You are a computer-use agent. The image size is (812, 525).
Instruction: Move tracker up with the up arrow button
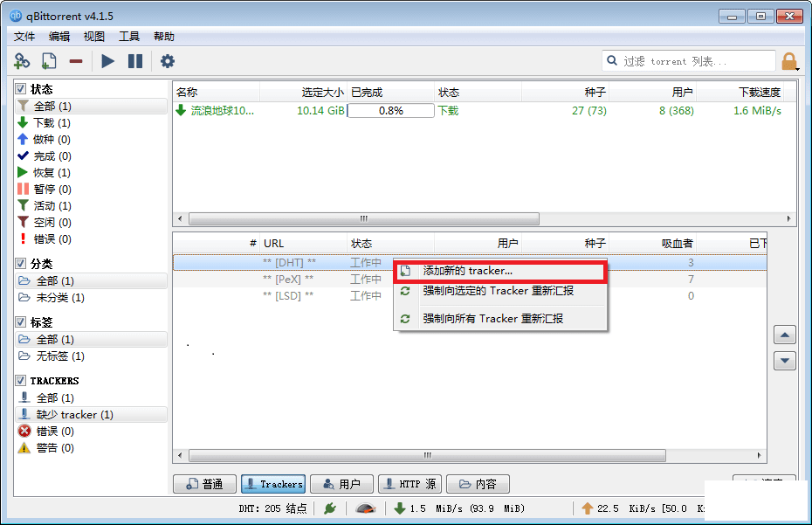pyautogui.click(x=785, y=335)
